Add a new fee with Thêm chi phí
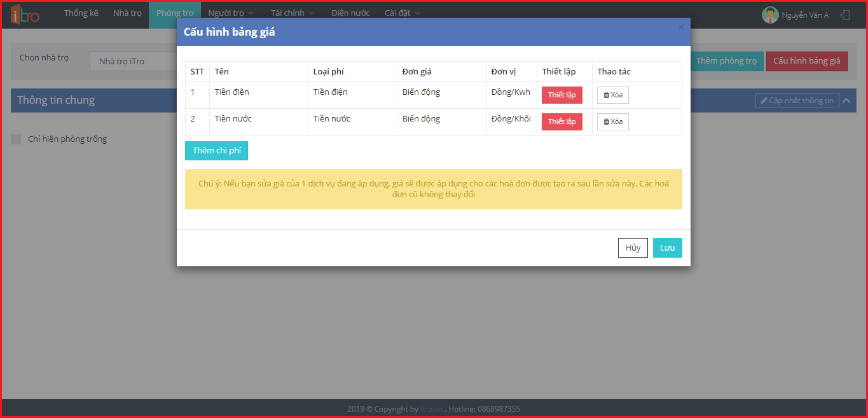 [x=216, y=151]
